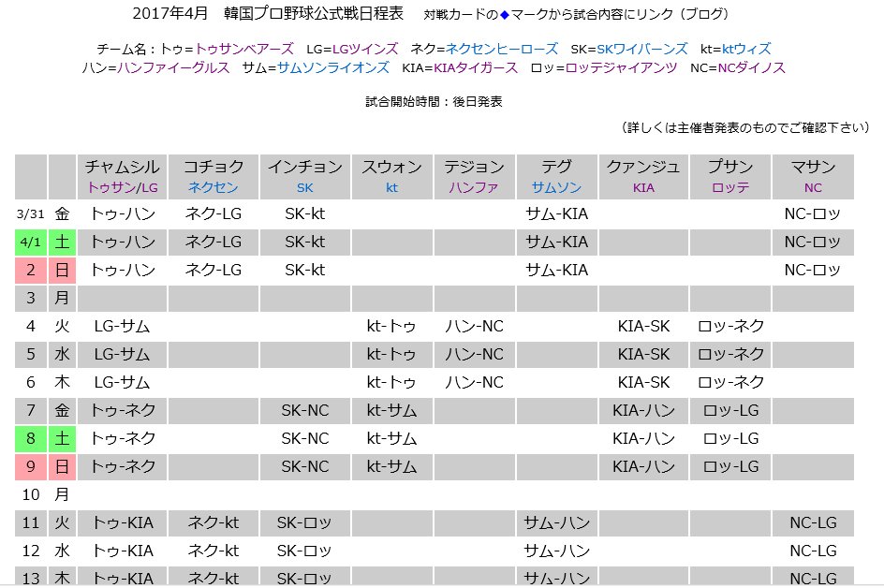Viewport: 884px width, 588px height.
Task: Open the ロッテジャイアンツ team link
Action: [621, 68]
